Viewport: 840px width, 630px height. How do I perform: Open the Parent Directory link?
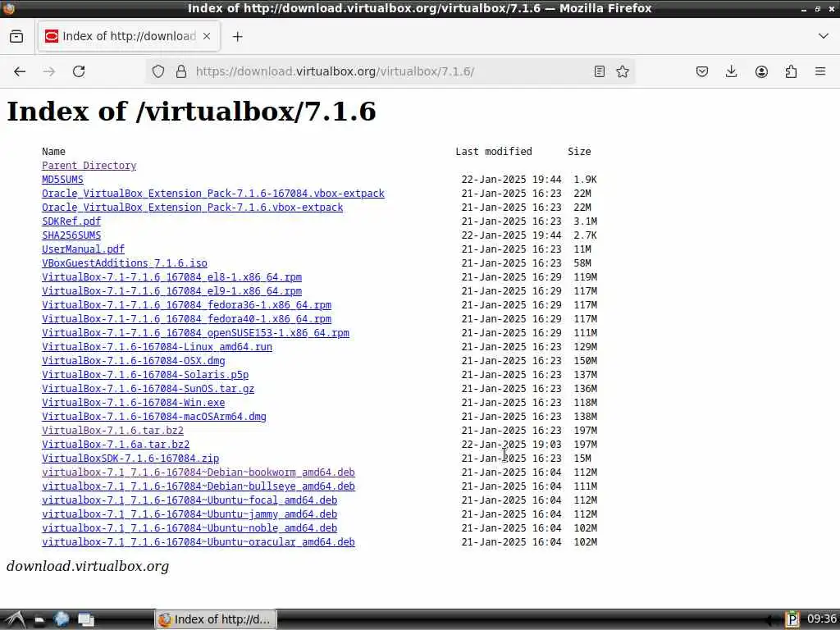[89, 166]
